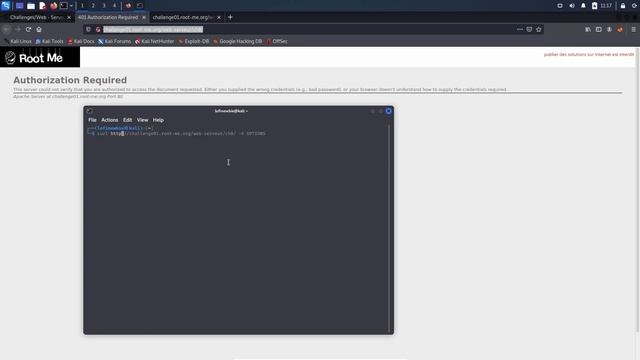This screenshot has width=640, height=360.
Task: Open the file manager panel icon
Action: coord(31,6)
